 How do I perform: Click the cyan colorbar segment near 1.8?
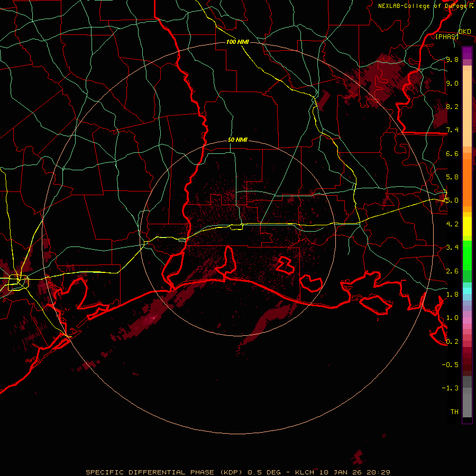[467, 290]
